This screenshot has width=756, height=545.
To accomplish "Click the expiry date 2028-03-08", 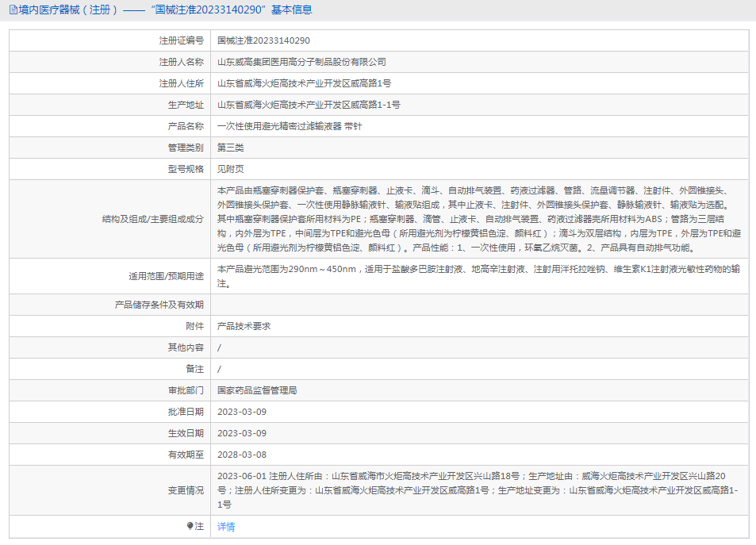I will pyautogui.click(x=242, y=455).
